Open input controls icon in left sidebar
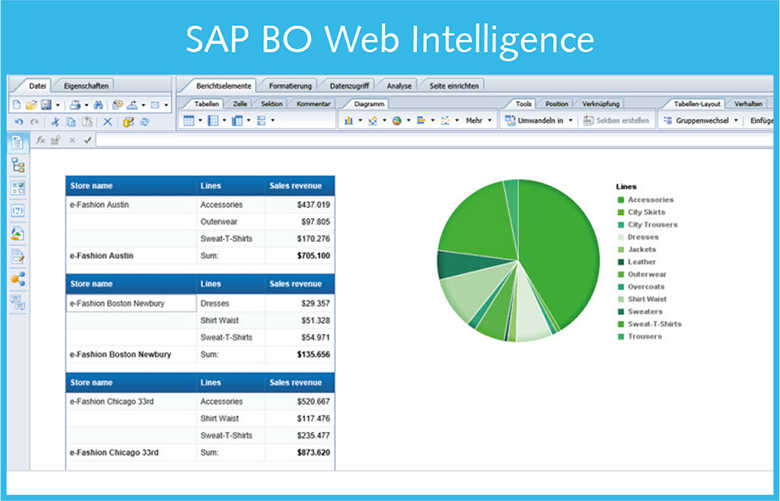Image resolution: width=780 pixels, height=501 pixels. tap(17, 188)
